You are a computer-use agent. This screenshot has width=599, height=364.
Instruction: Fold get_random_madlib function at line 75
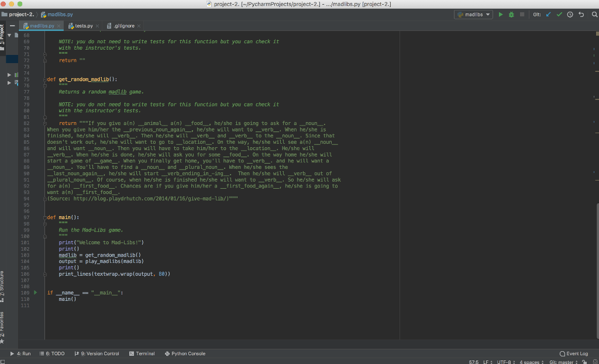click(x=44, y=79)
